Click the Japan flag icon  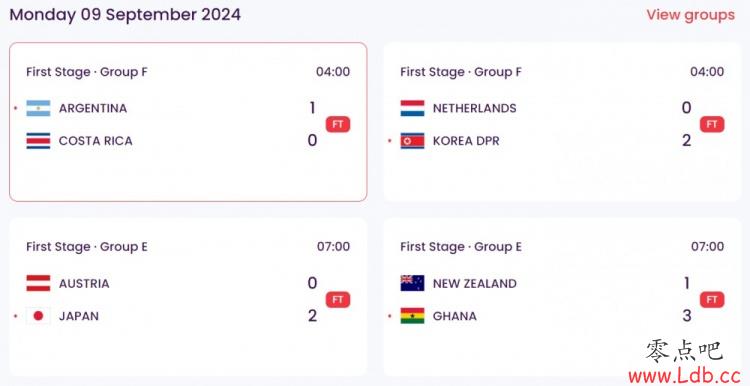[x=38, y=316]
